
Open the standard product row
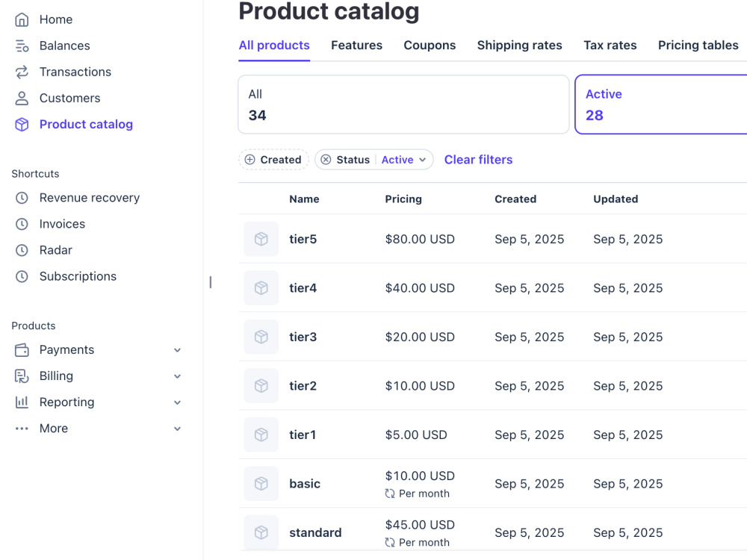tap(492, 532)
